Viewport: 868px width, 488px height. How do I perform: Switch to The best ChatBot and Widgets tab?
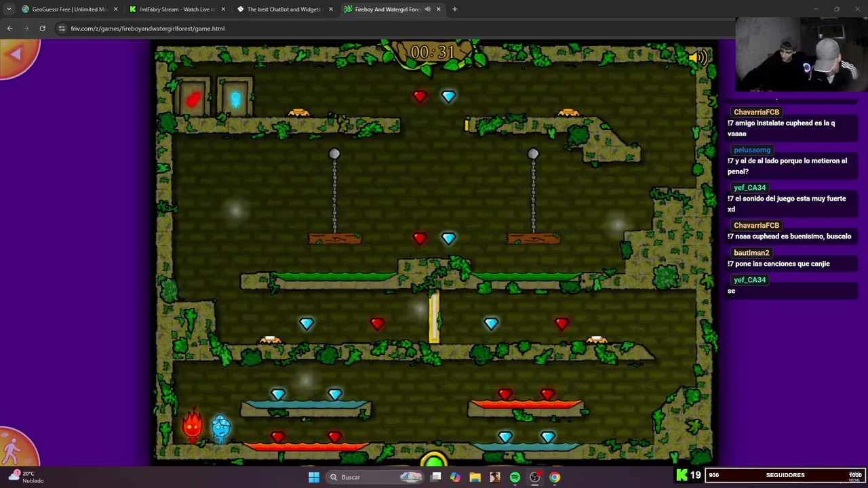click(x=283, y=9)
